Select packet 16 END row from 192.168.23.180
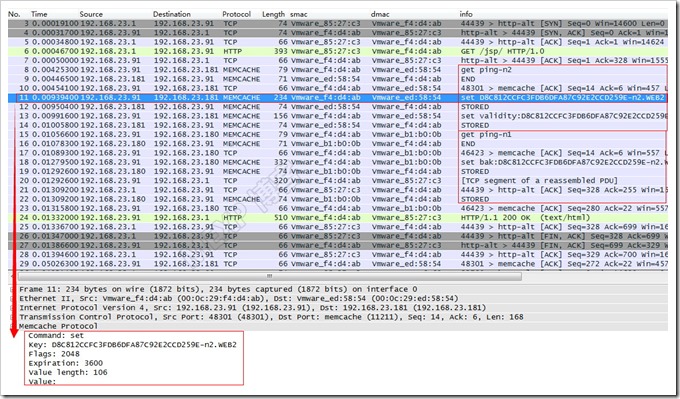This screenshot has width=680, height=399. click(338, 144)
